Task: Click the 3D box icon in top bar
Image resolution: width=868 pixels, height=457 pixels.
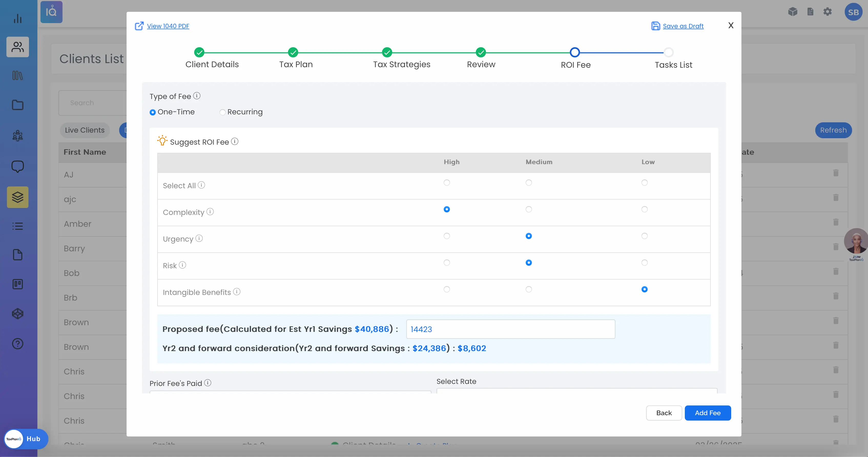Action: 792,12
